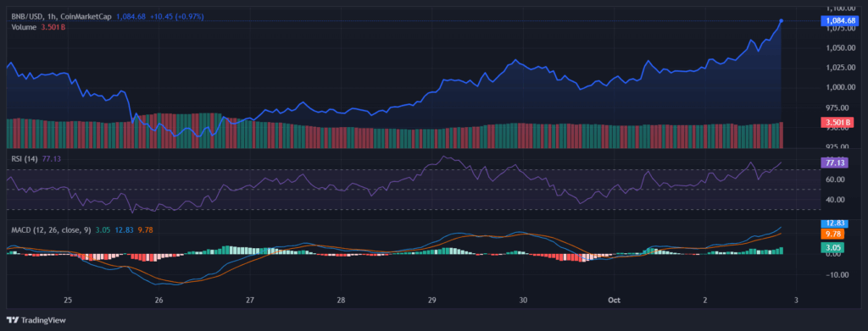Click the green 3.05 value in MACD legend
This screenshot has width=868, height=331.
pyautogui.click(x=102, y=230)
